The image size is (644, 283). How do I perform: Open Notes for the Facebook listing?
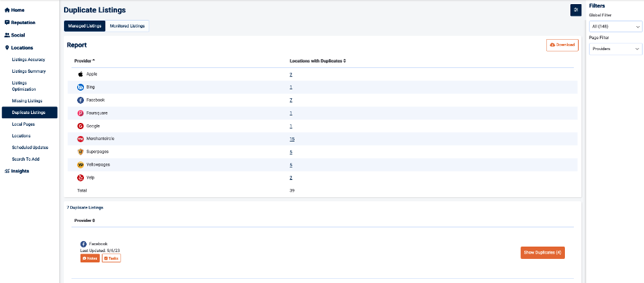(90, 258)
